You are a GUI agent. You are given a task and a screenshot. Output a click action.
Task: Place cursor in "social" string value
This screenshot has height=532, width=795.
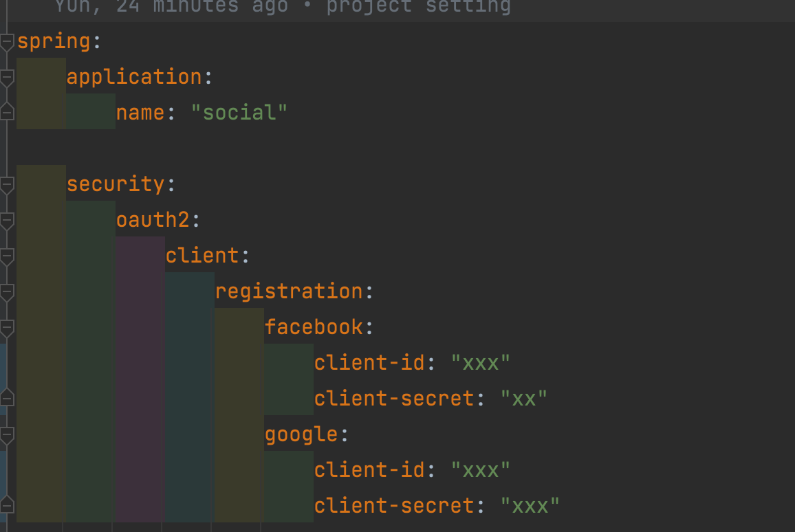point(239,113)
